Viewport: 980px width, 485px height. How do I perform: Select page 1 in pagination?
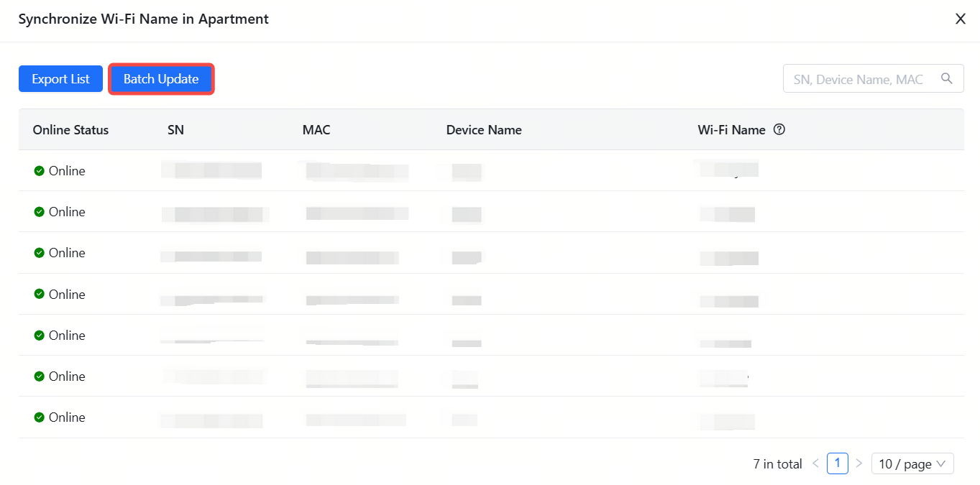[837, 463]
